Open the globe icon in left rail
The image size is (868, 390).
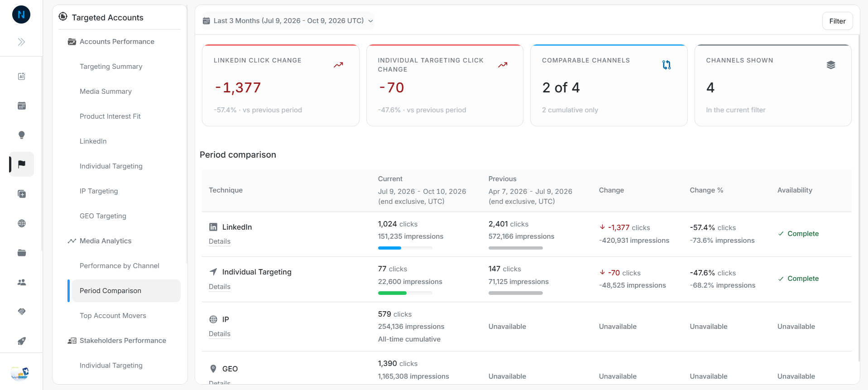(x=21, y=223)
